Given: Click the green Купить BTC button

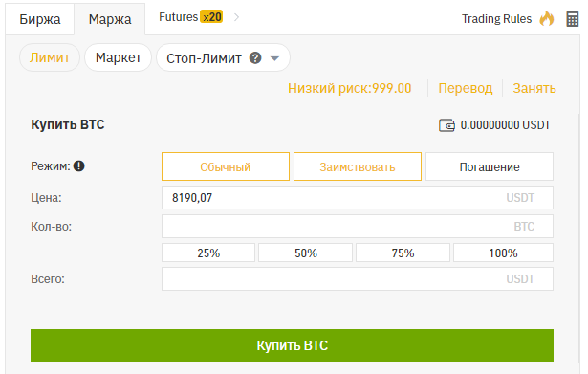Looking at the screenshot, I should [293, 345].
